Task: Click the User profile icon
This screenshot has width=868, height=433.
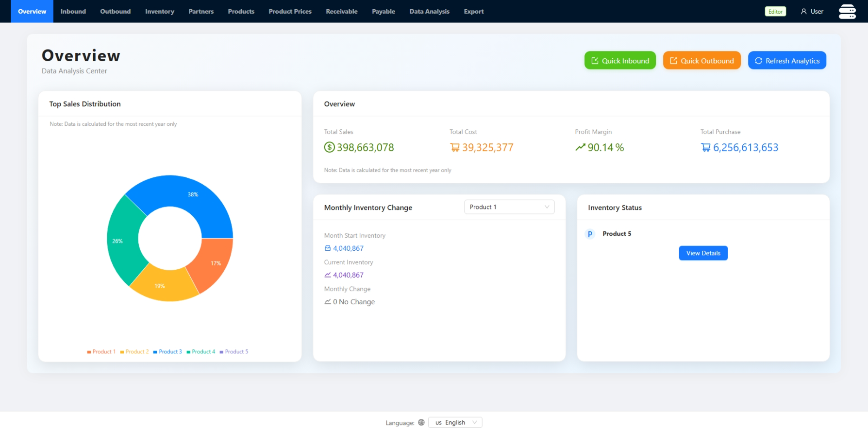Action: point(803,12)
